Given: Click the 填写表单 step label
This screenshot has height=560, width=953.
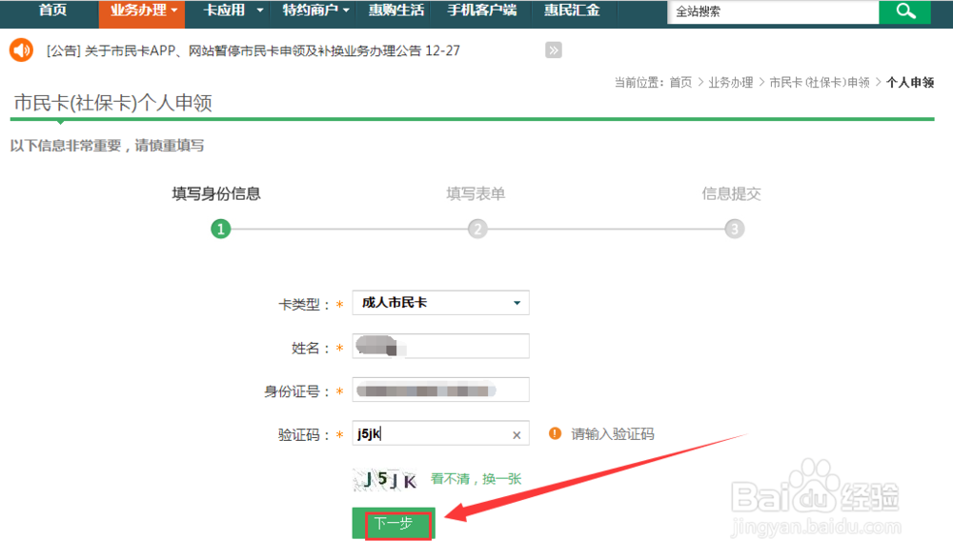Looking at the screenshot, I should point(476,193).
